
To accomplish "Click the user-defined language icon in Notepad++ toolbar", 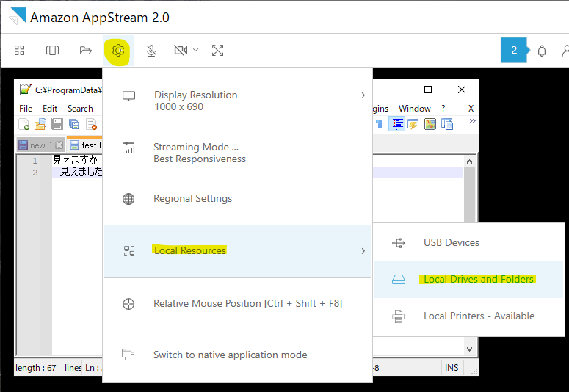I will click(x=413, y=124).
